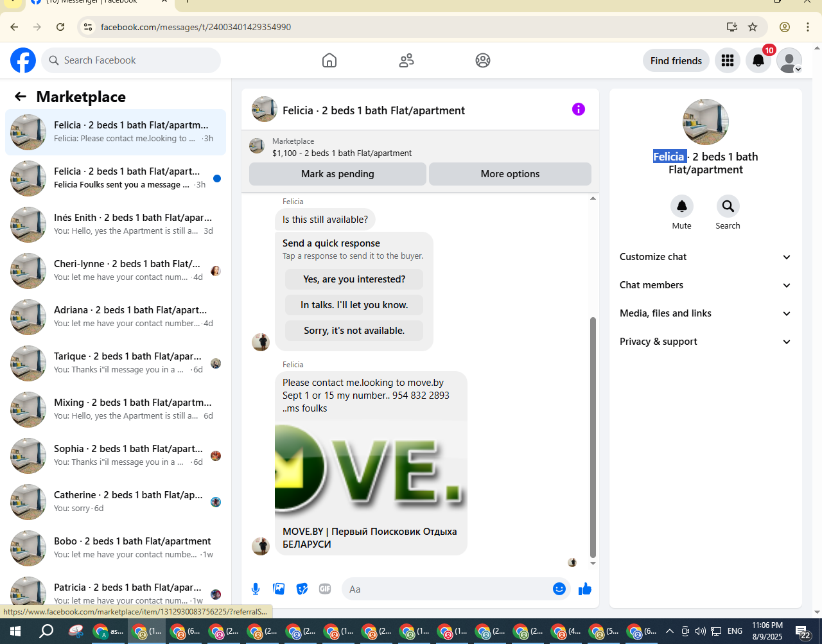822x644 pixels.
Task: Open Inés Enith conversation
Action: click(x=116, y=225)
